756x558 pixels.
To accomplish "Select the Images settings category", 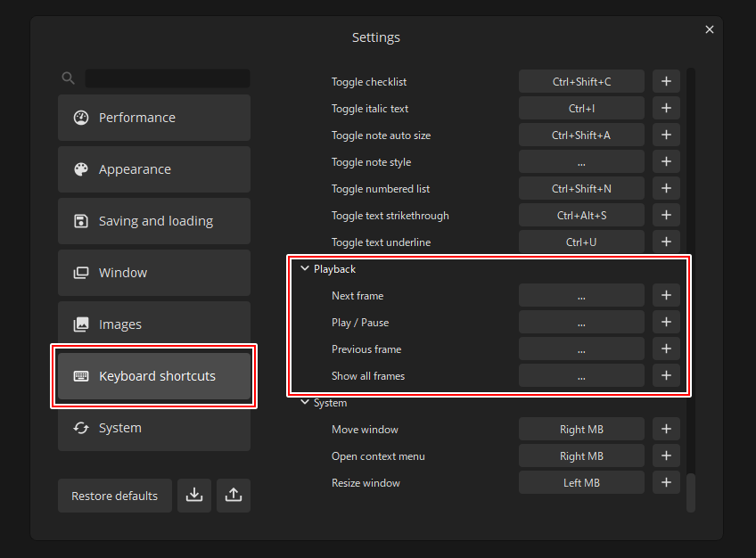I will (x=154, y=324).
